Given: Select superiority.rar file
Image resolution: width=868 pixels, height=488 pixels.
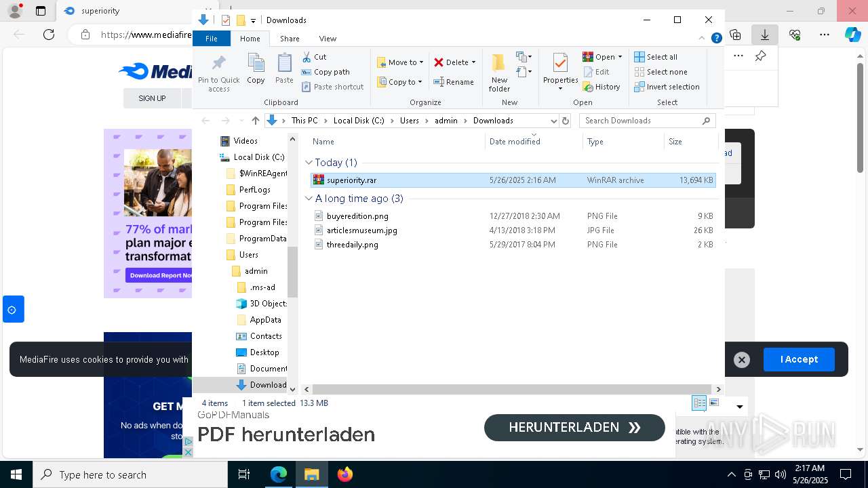Looking at the screenshot, I should (513, 180).
